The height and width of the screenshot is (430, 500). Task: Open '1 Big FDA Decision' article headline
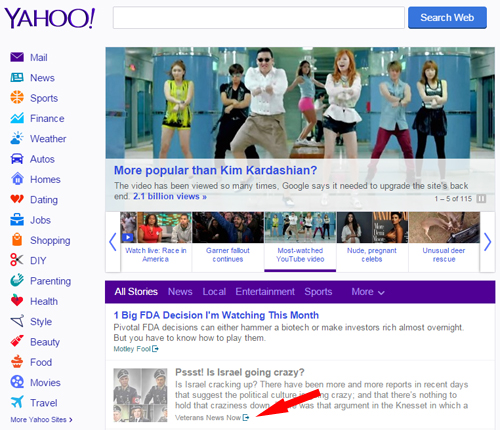pyautogui.click(x=216, y=315)
